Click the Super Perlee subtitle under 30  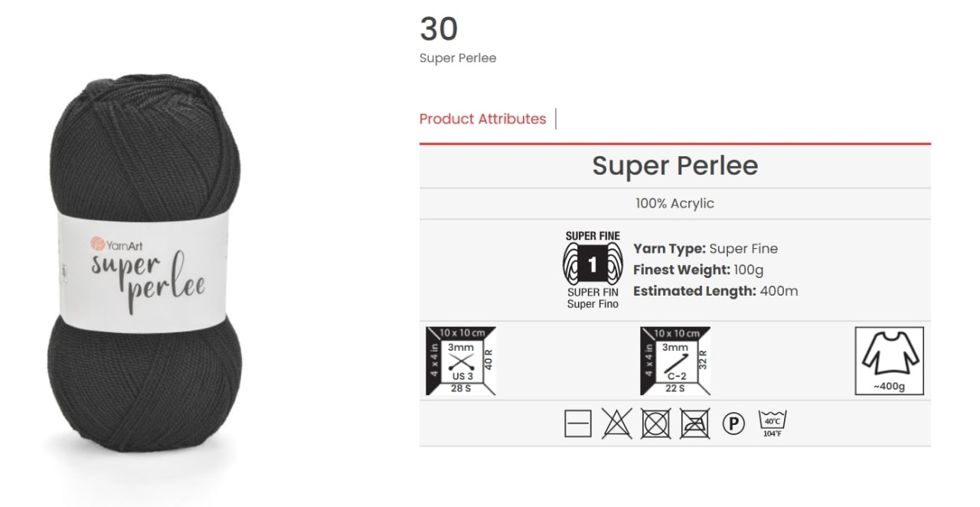tap(458, 58)
